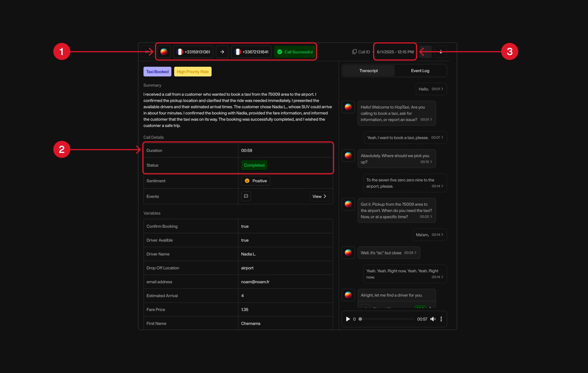
Task: Copy the Call ID
Action: coord(354,51)
